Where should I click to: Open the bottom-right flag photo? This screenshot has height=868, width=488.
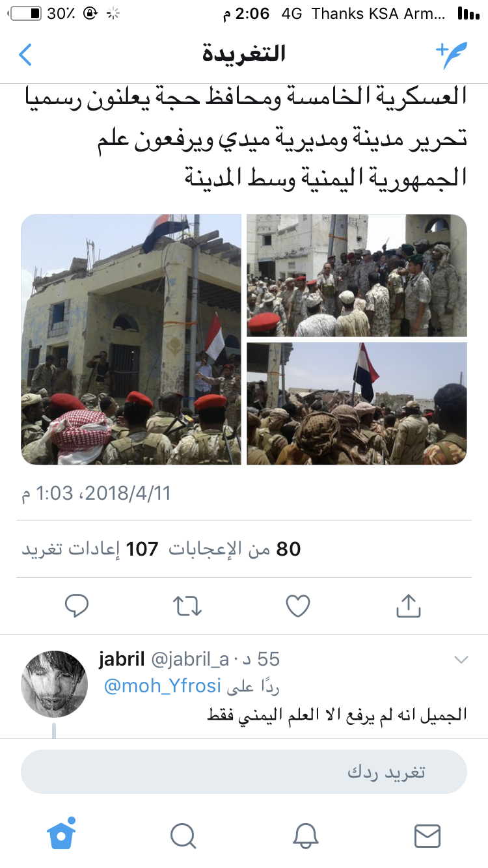coord(357,403)
